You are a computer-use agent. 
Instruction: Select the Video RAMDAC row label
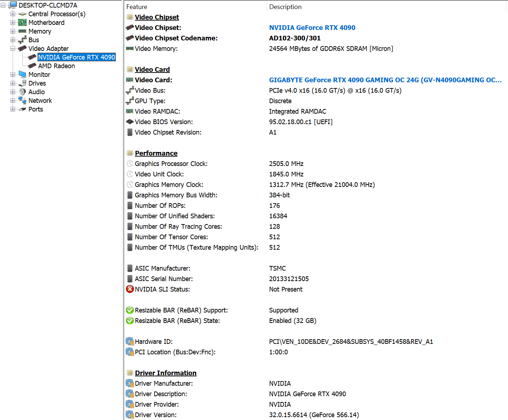pos(158,111)
